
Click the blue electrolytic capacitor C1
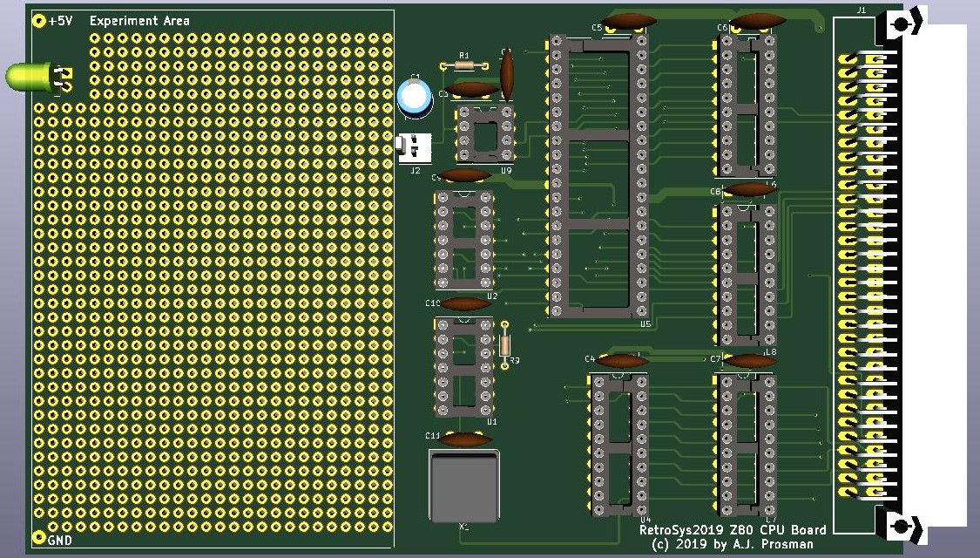click(414, 97)
